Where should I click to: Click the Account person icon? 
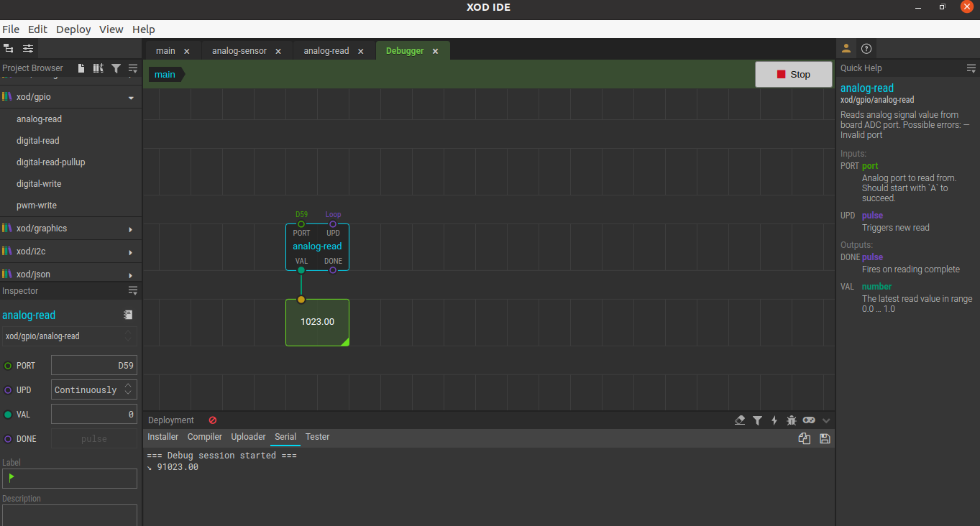846,48
